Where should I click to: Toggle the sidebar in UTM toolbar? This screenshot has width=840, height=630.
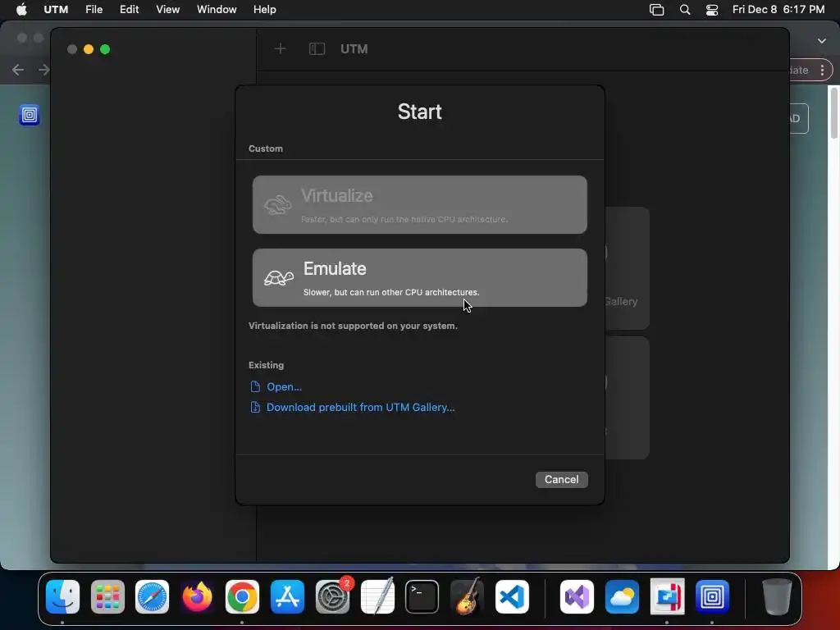pyautogui.click(x=317, y=48)
